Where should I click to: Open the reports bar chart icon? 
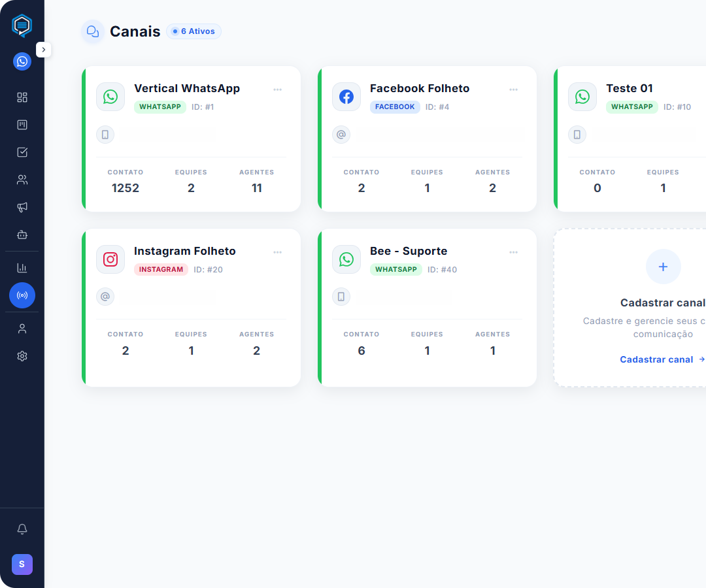(x=22, y=267)
